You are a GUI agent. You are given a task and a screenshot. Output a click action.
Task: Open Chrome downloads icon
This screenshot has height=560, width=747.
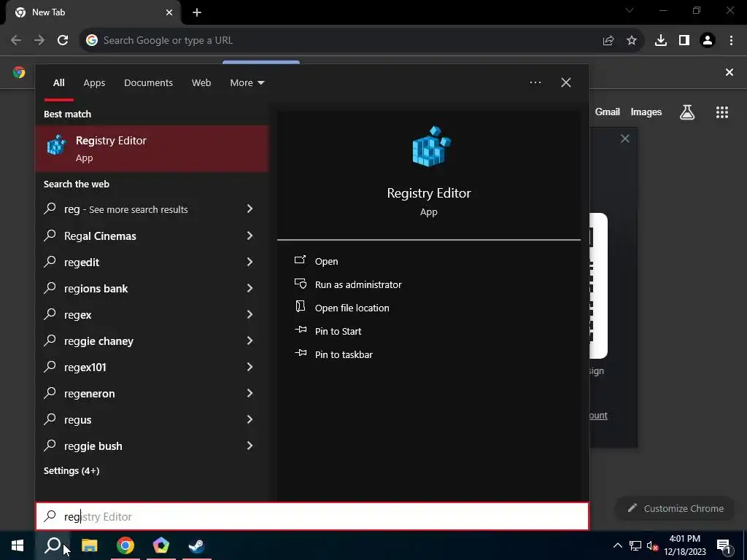[x=661, y=41]
